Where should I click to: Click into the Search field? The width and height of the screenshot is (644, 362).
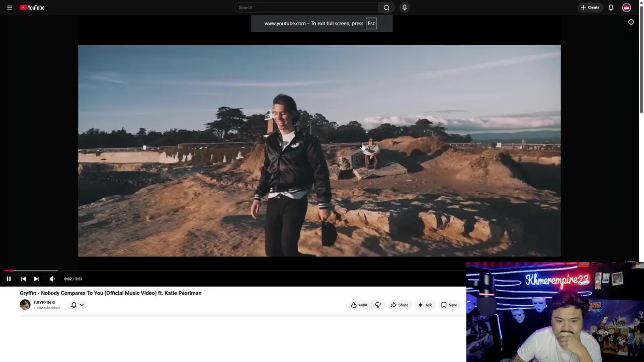[306, 8]
